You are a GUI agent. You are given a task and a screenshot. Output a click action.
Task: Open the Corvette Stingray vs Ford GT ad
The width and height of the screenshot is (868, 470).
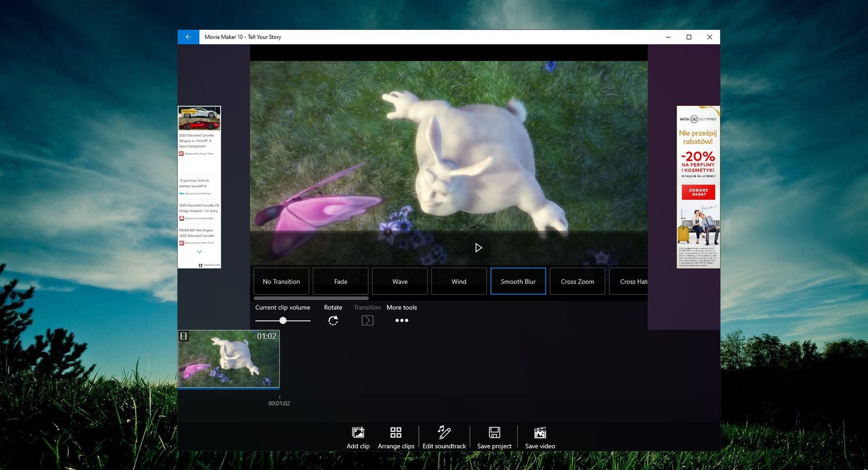196,141
